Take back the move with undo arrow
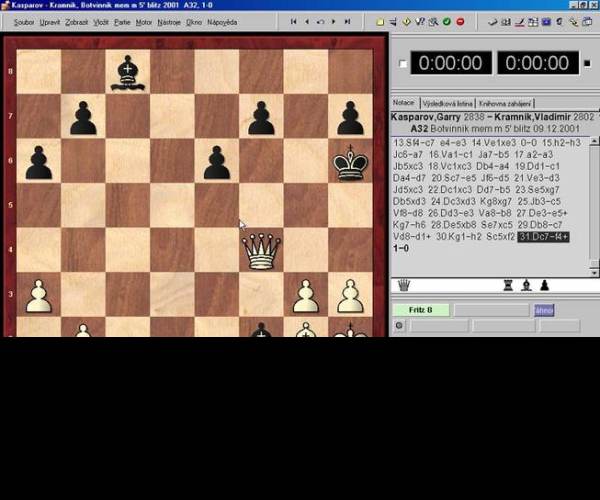Viewport: 600px width, 500px height. pos(320,22)
